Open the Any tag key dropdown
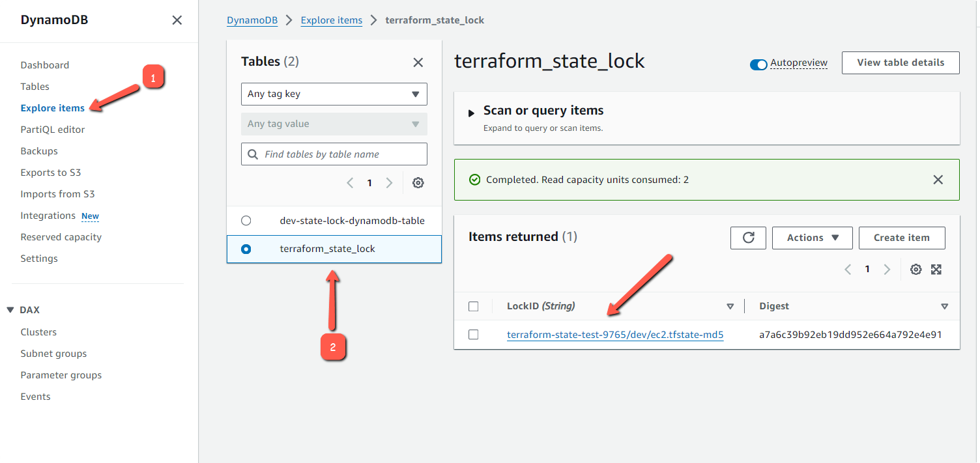 click(334, 94)
